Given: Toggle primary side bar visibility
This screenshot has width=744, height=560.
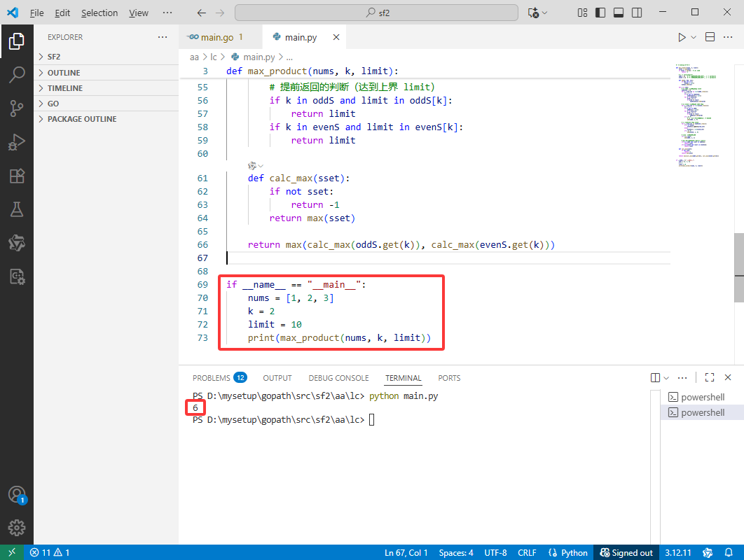Looking at the screenshot, I should tap(600, 13).
